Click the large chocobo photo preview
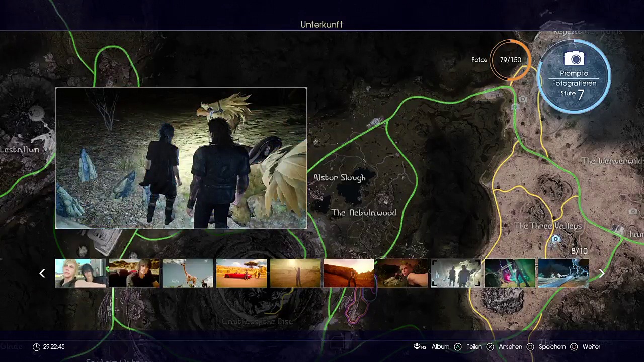 (181, 158)
